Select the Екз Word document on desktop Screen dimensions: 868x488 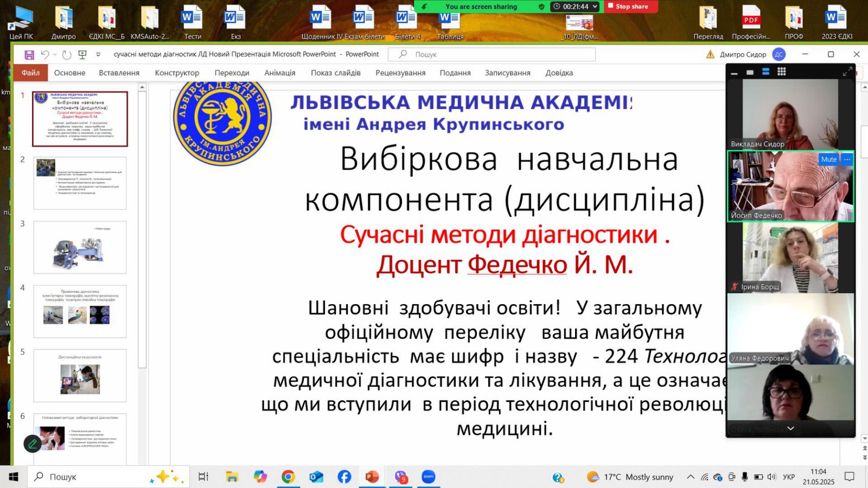[x=235, y=23]
